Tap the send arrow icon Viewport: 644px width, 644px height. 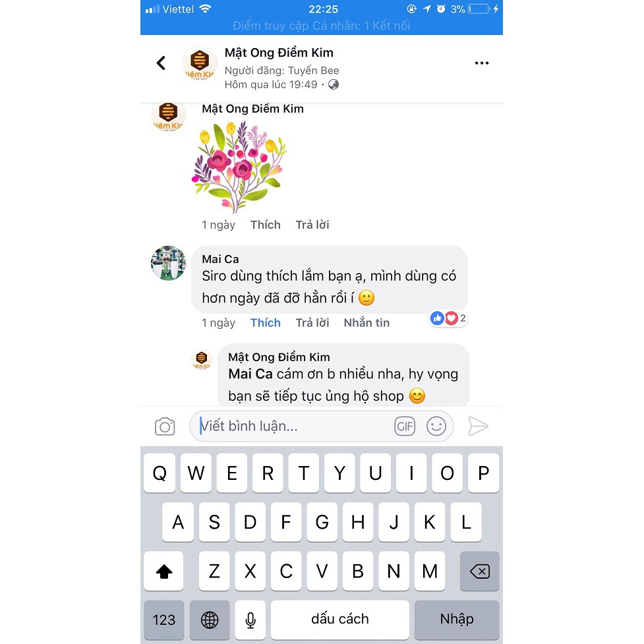478,426
